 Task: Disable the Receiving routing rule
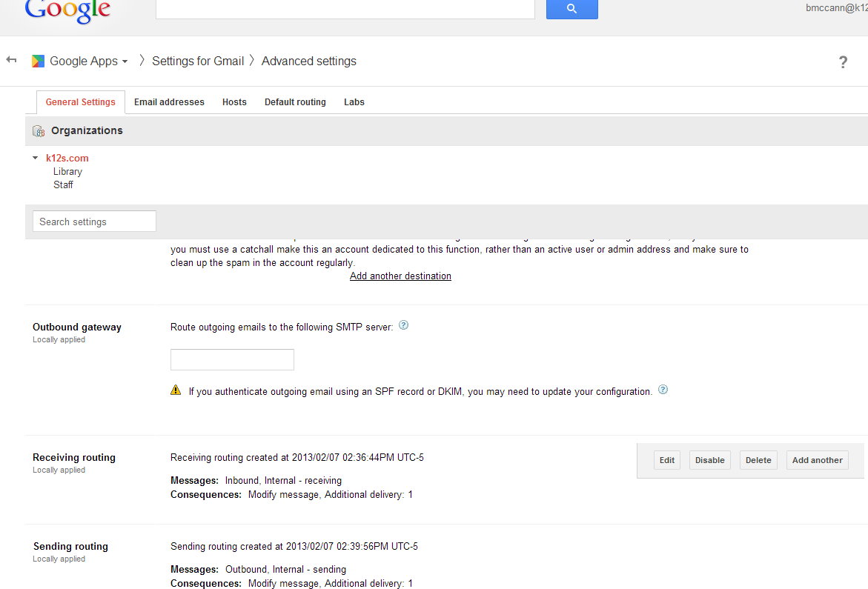pyautogui.click(x=709, y=460)
